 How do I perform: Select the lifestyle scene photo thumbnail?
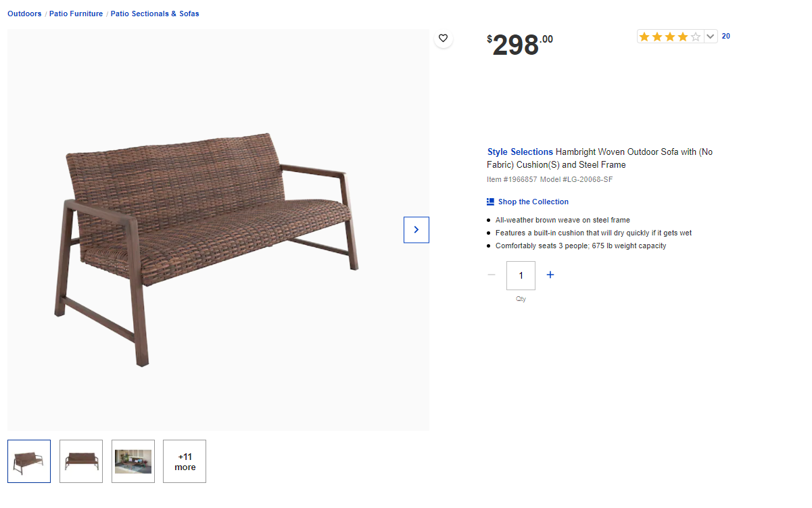(133, 461)
